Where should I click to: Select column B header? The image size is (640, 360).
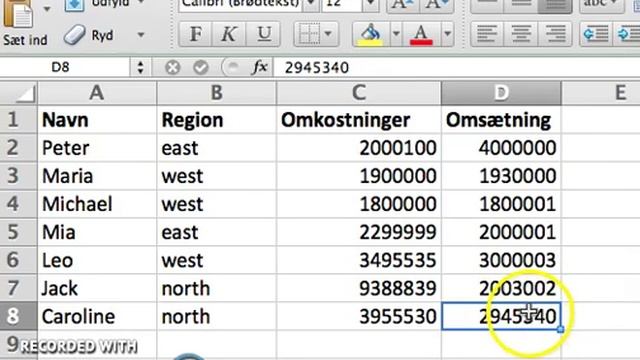(x=217, y=93)
